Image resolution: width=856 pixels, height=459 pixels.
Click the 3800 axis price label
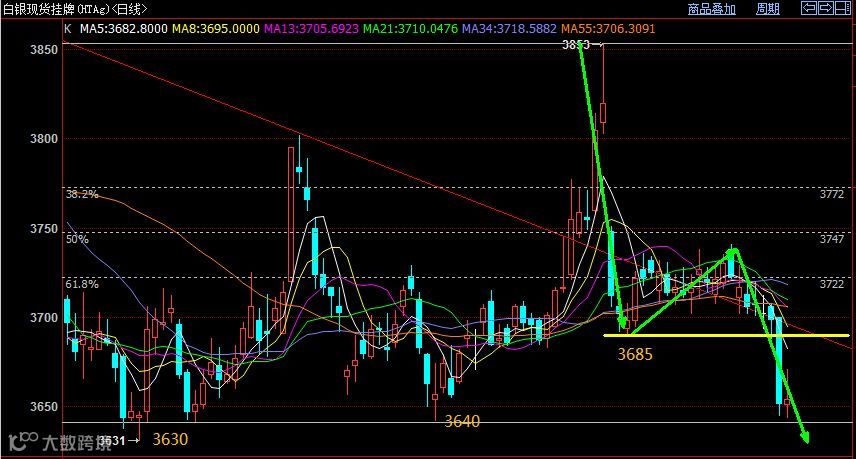(44, 139)
